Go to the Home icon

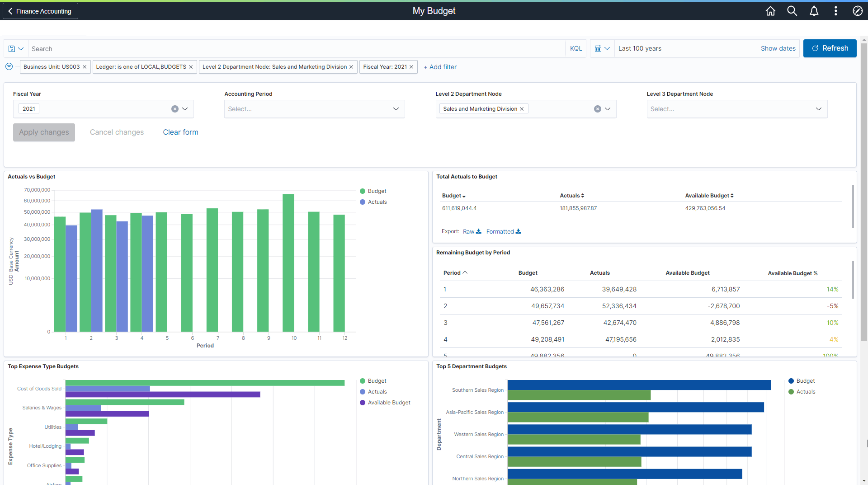click(770, 11)
